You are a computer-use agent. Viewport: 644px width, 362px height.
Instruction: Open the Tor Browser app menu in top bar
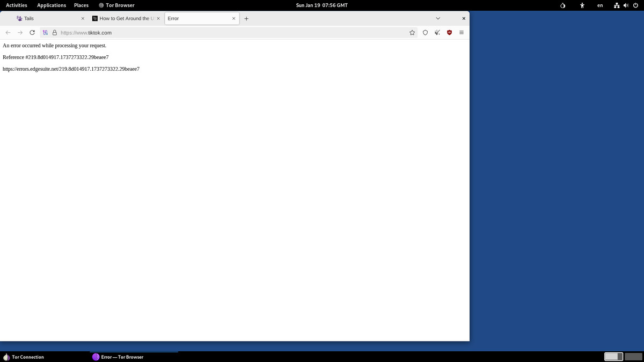coord(116,5)
